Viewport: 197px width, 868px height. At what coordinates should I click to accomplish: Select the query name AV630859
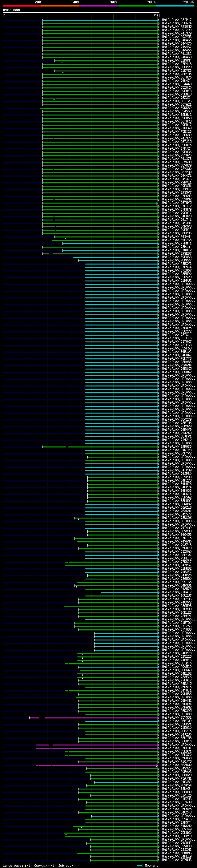coord(11,10)
